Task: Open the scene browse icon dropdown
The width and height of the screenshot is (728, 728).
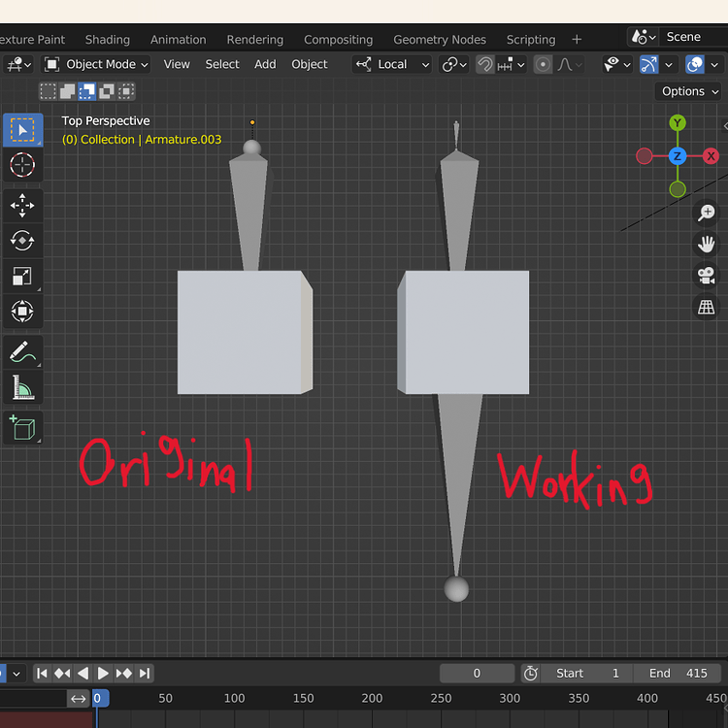Action: 644,37
